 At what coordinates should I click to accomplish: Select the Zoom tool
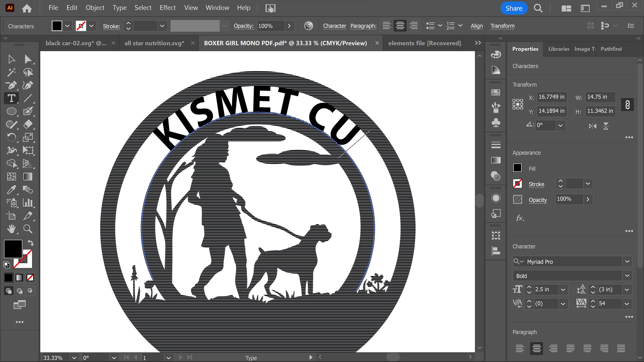point(28,229)
